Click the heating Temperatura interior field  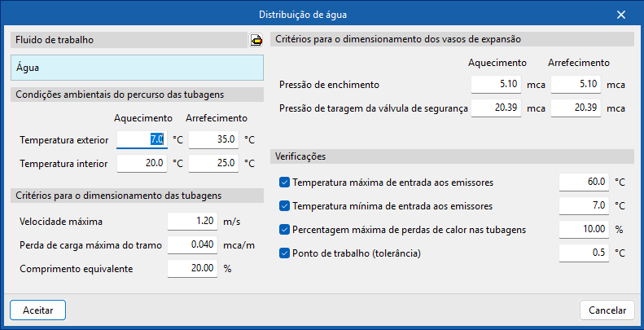click(x=142, y=164)
